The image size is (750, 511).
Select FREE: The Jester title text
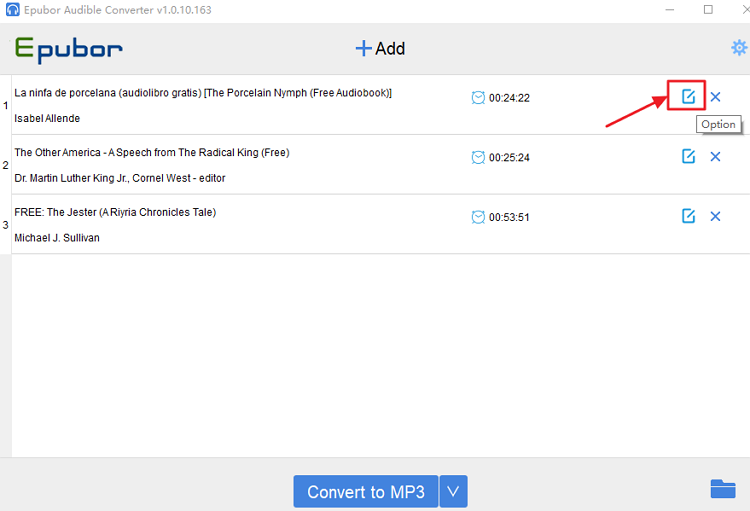tap(115, 212)
